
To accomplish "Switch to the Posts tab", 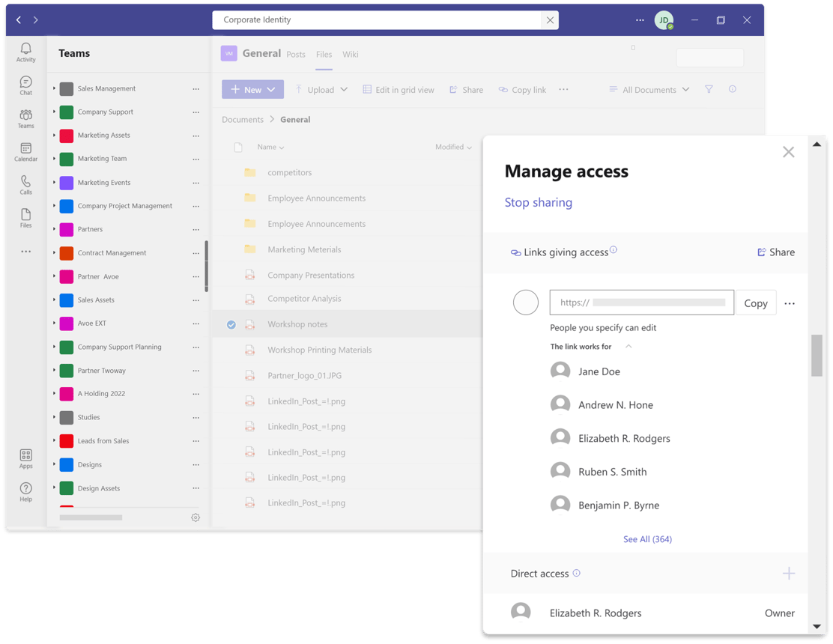I will tap(296, 54).
